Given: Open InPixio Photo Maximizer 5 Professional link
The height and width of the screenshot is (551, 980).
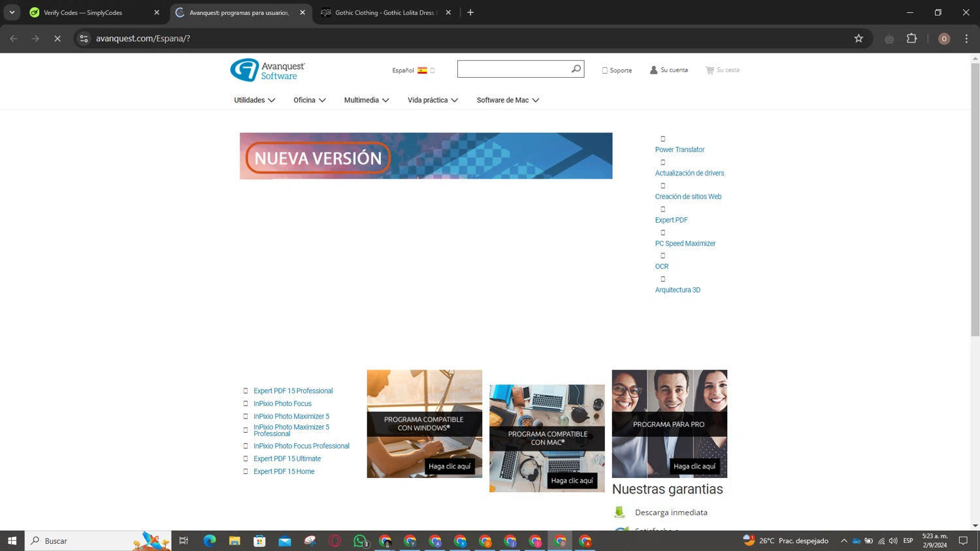Looking at the screenshot, I should click(291, 430).
